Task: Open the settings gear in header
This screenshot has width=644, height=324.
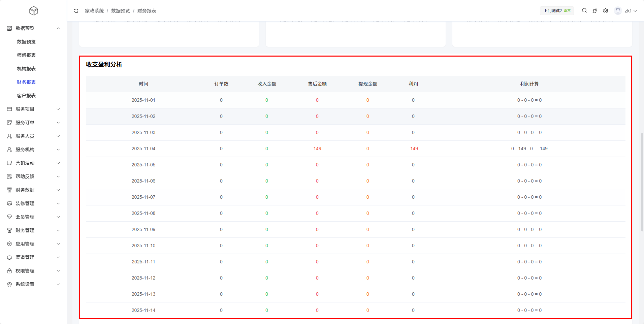Action: point(606,11)
